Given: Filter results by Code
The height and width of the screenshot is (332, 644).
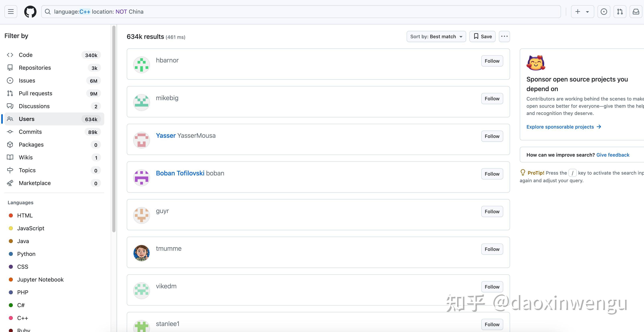Looking at the screenshot, I should (x=54, y=55).
